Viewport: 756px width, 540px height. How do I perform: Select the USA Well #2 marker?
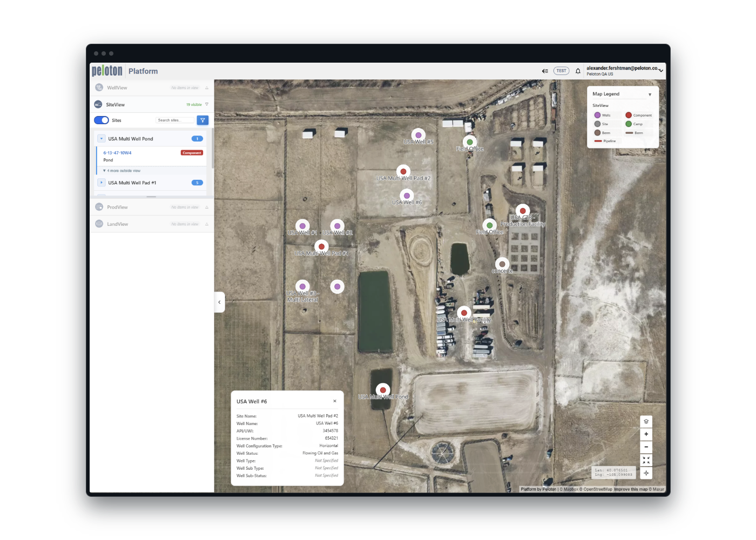pos(337,226)
